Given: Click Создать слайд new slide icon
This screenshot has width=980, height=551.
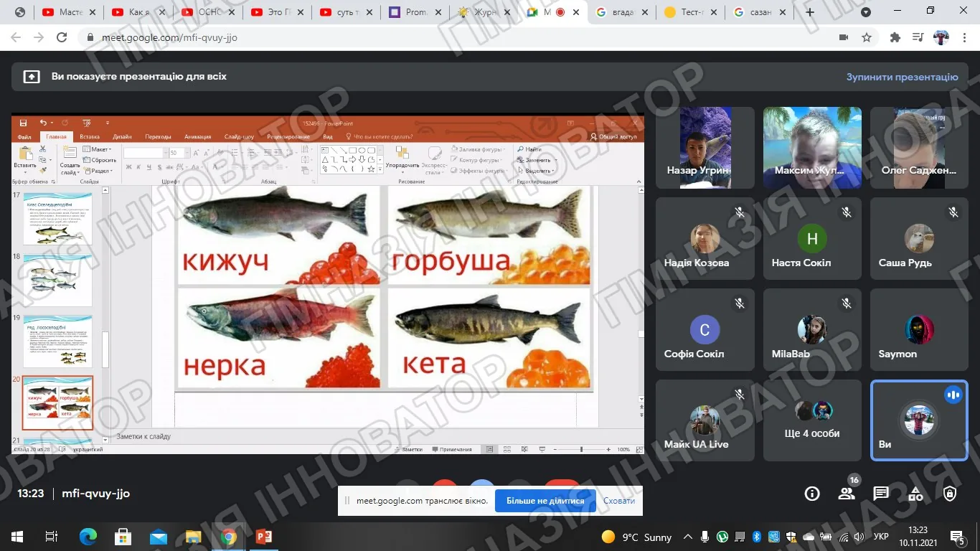Looking at the screenshot, I should click(x=70, y=154).
